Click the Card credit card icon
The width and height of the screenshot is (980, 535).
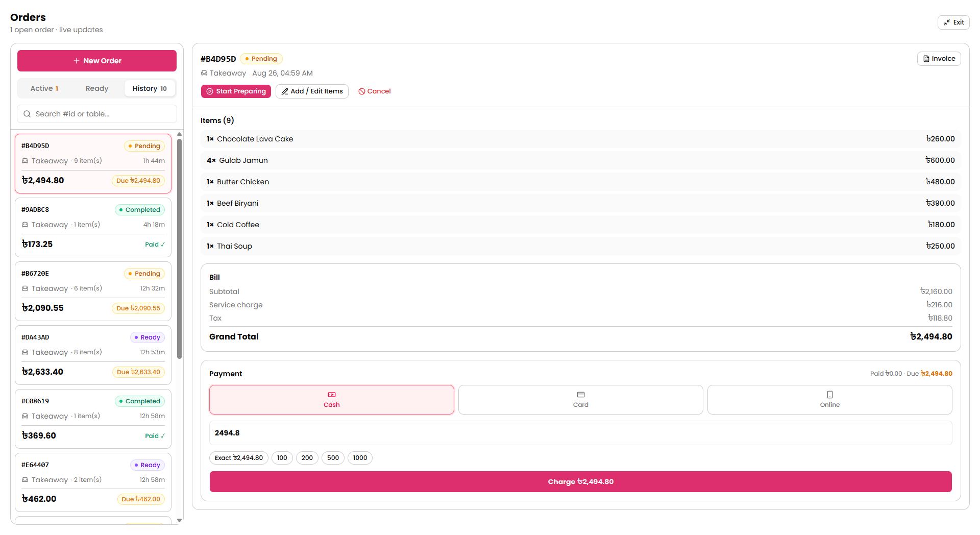click(581, 395)
